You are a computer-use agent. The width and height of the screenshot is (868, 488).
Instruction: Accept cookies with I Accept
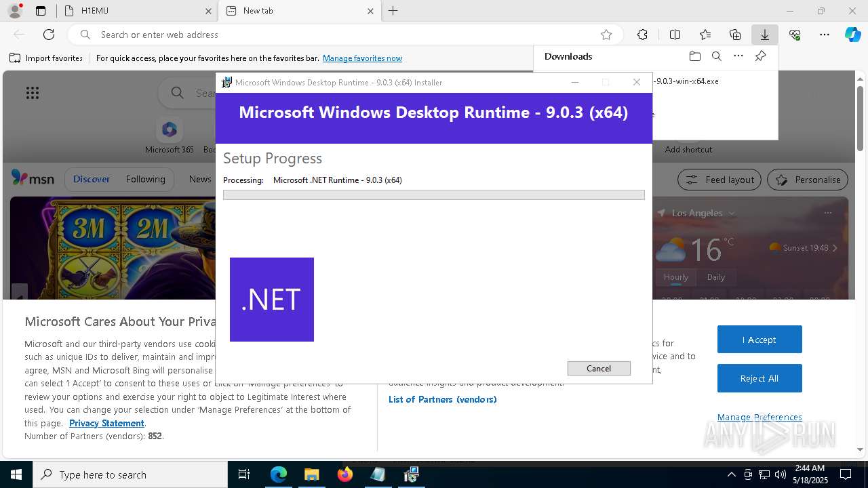coord(759,340)
